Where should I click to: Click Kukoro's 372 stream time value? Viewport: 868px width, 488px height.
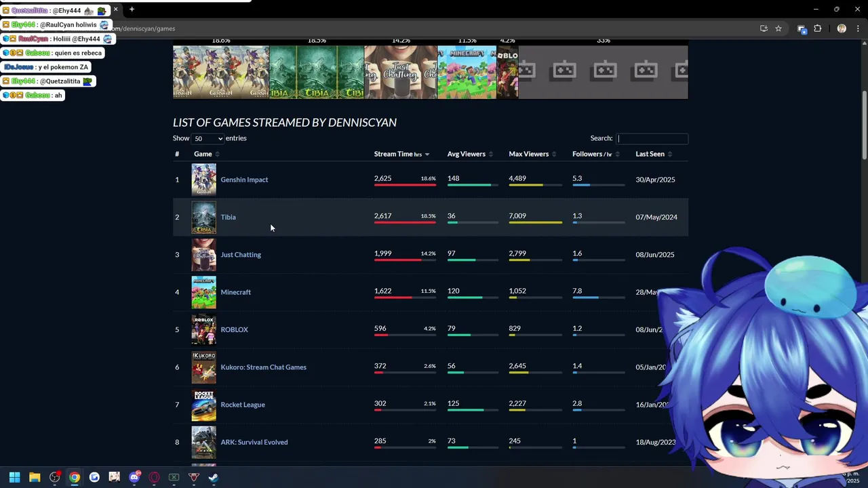pyautogui.click(x=380, y=366)
